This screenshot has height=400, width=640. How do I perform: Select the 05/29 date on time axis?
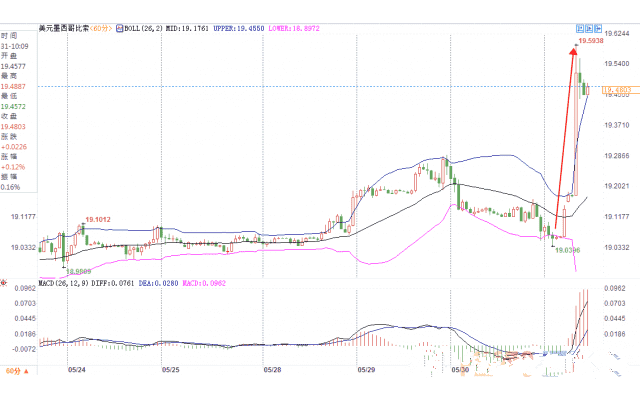coord(366,369)
